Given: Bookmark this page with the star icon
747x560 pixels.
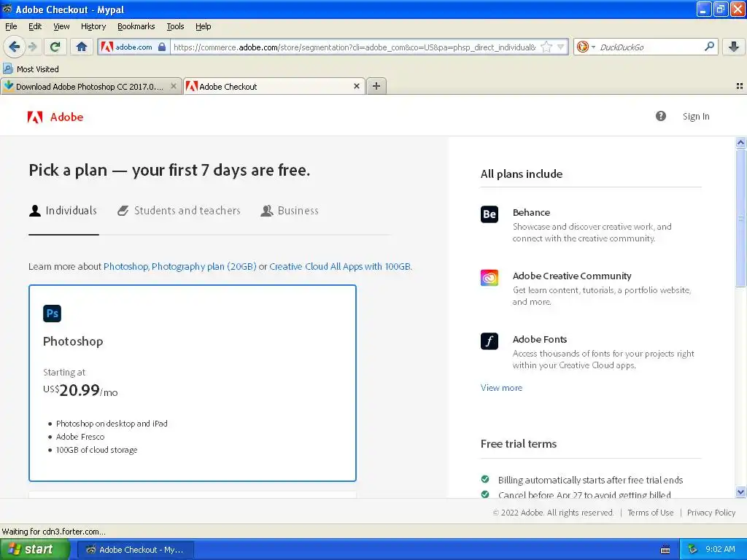Looking at the screenshot, I should pyautogui.click(x=546, y=47).
